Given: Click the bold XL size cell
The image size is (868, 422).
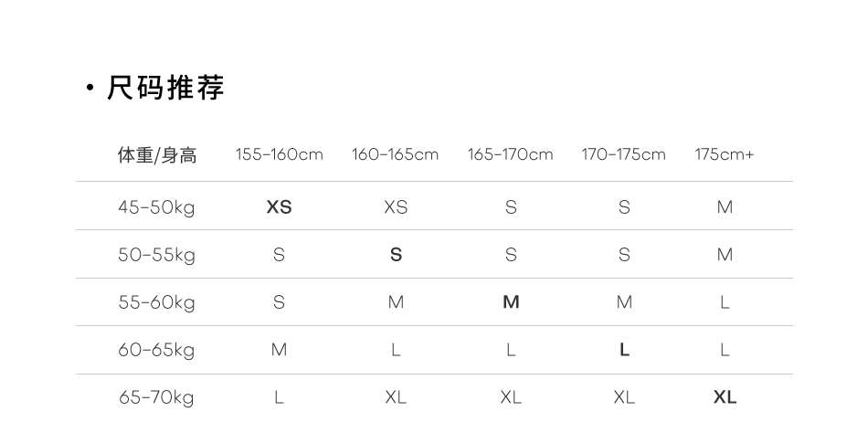Looking at the screenshot, I should (725, 397).
